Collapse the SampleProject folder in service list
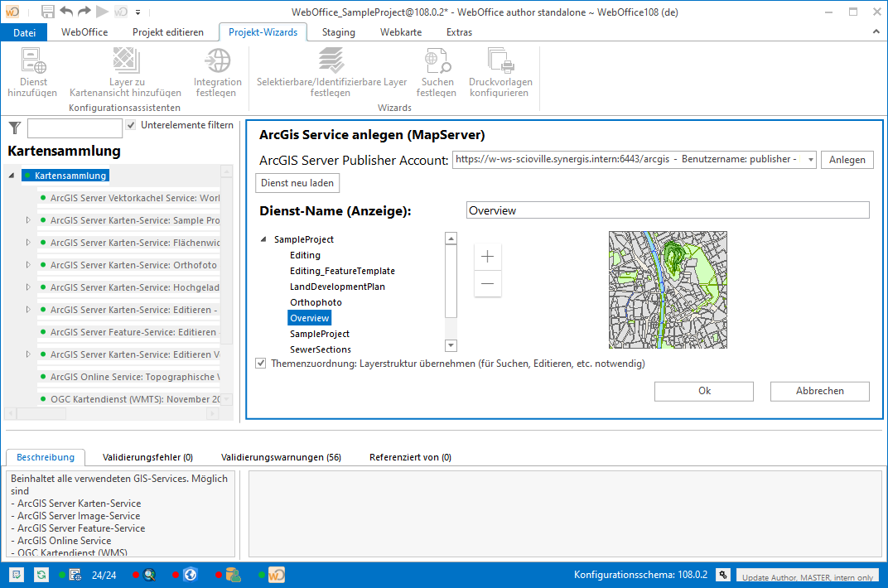 (x=264, y=239)
